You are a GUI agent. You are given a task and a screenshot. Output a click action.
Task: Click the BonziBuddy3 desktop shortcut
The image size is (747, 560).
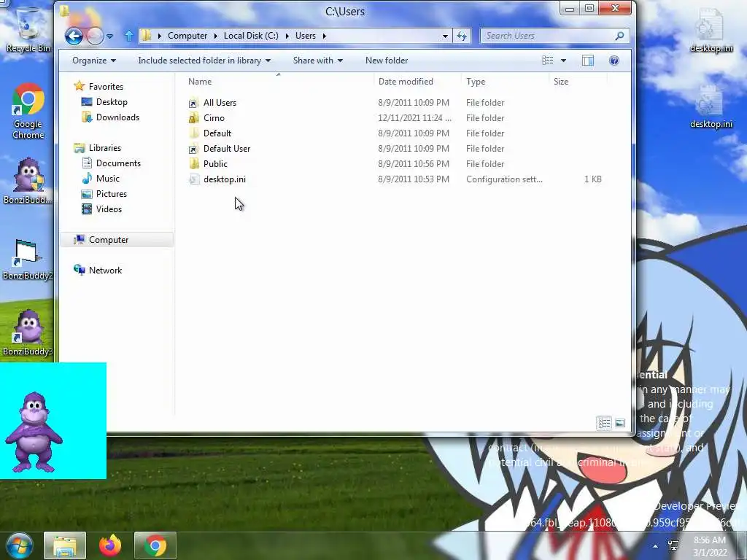28,332
